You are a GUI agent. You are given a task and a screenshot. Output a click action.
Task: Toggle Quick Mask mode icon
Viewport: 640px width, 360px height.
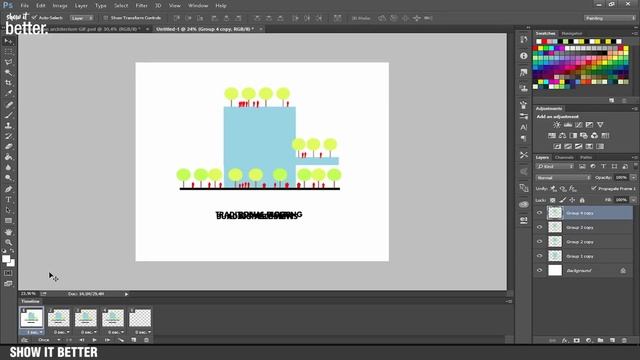(8, 273)
